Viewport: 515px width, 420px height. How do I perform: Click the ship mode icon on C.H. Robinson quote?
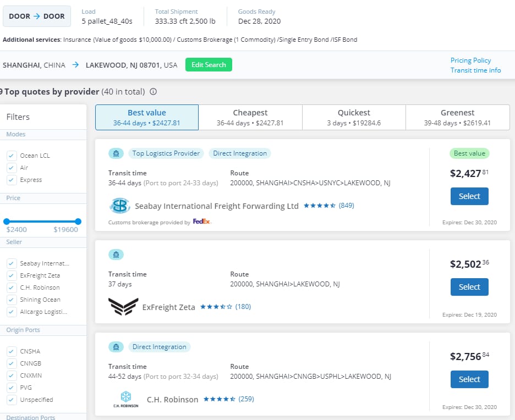coord(116,347)
